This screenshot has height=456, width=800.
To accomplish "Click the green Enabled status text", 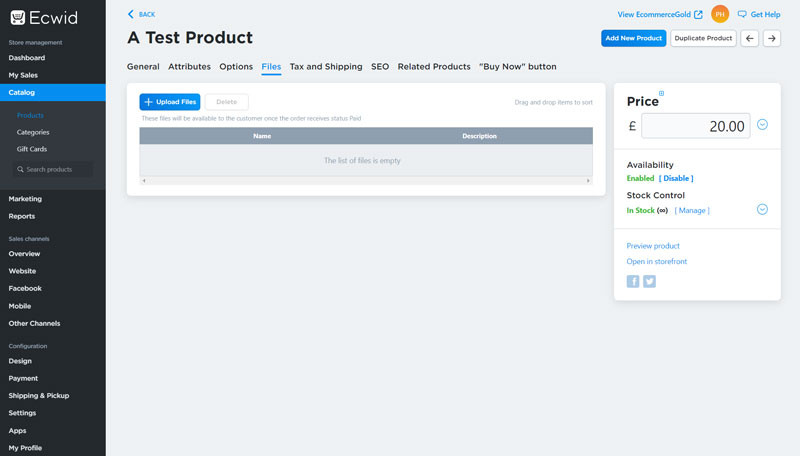I will click(640, 178).
